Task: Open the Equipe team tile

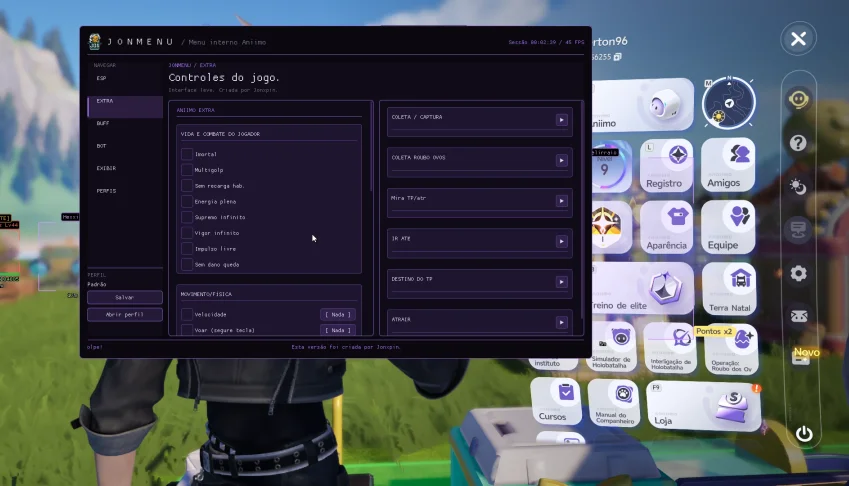Action: click(x=728, y=227)
